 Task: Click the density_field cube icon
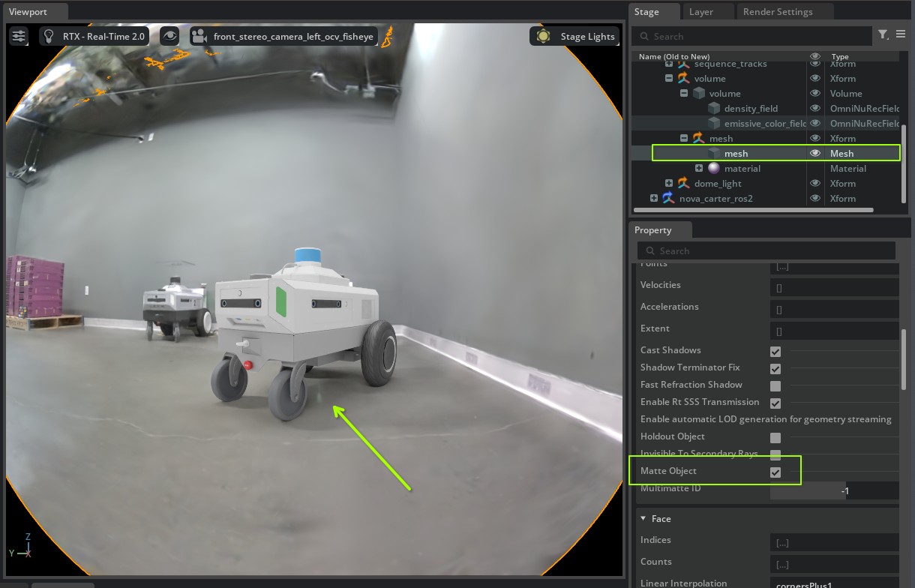[714, 109]
